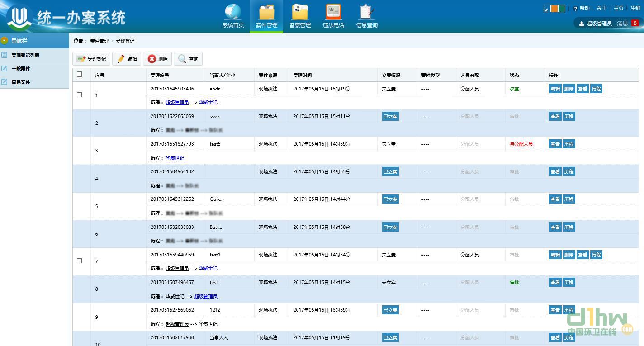
Task: Check the checkbox for row 7
Action: click(x=80, y=261)
